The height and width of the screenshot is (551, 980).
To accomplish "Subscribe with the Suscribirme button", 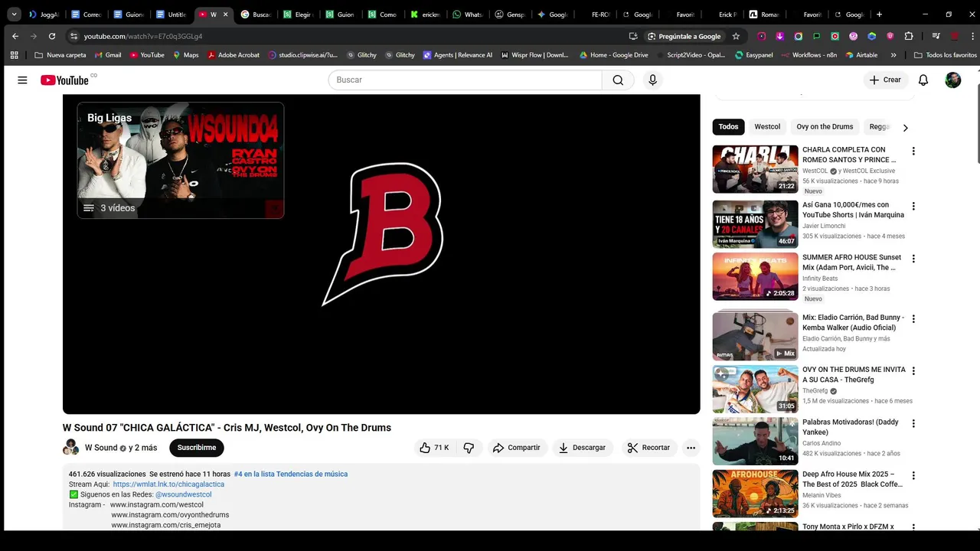I will [x=197, y=448].
